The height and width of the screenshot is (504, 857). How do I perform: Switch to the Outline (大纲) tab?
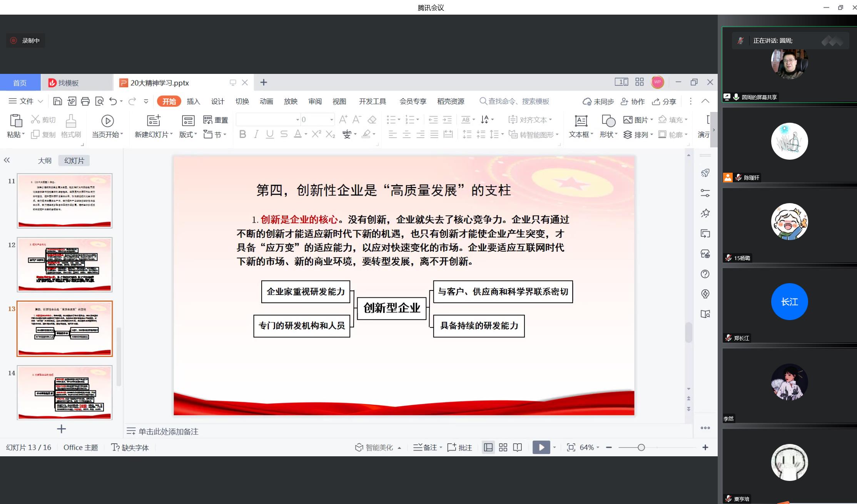click(x=45, y=160)
